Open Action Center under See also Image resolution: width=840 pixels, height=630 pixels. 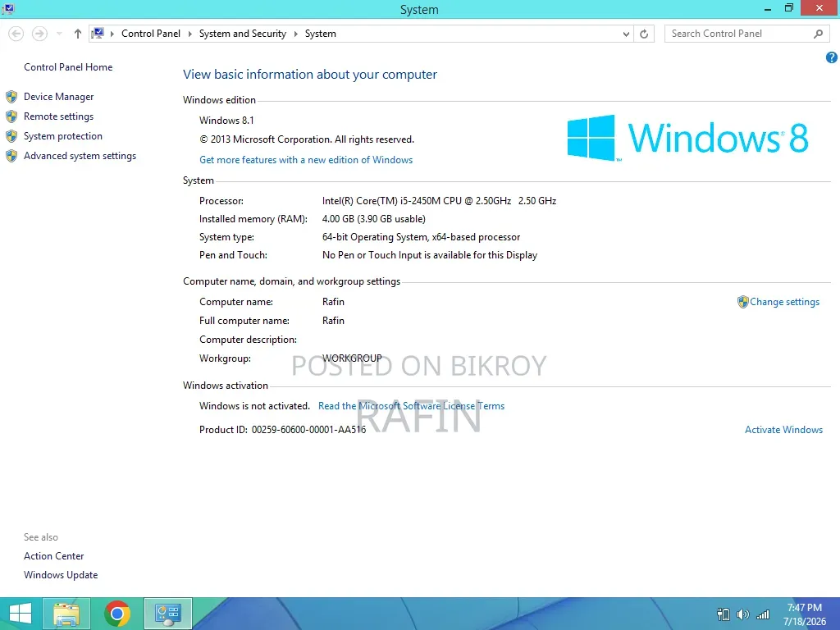click(53, 556)
